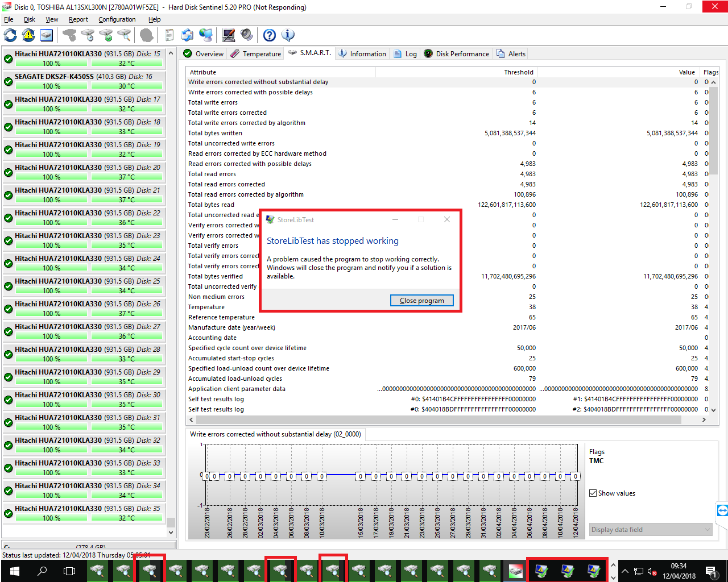Click SMART table horizontal scroll right arrow
The image size is (728, 582).
[704, 419]
